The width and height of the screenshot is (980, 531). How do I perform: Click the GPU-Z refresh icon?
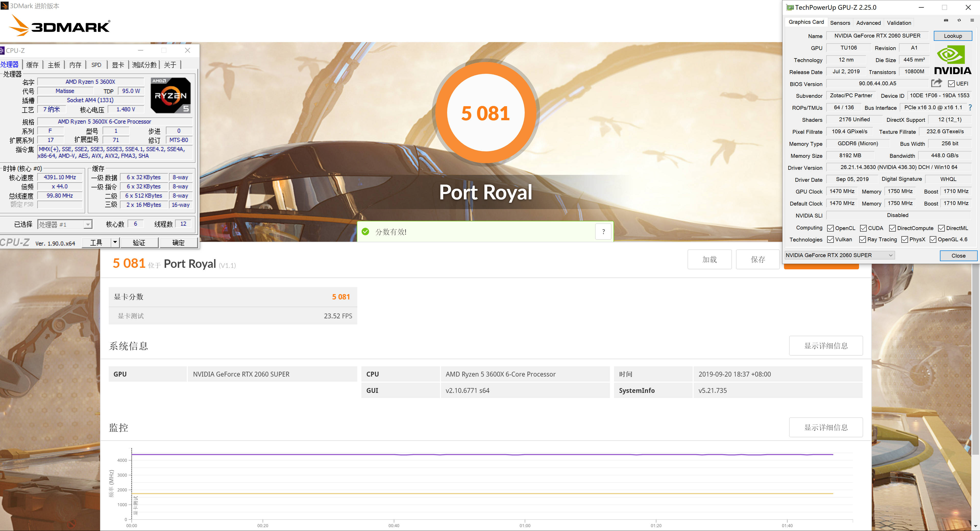pyautogui.click(x=959, y=21)
